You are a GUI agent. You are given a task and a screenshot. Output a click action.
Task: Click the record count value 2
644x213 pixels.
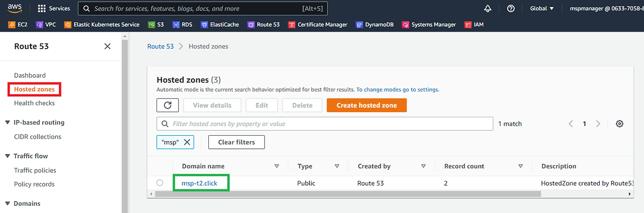(446, 183)
